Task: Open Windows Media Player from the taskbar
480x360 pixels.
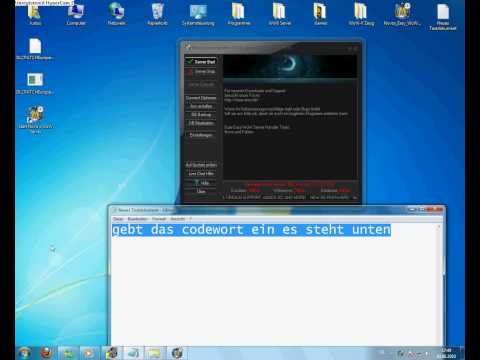Action: pyautogui.click(x=89, y=353)
